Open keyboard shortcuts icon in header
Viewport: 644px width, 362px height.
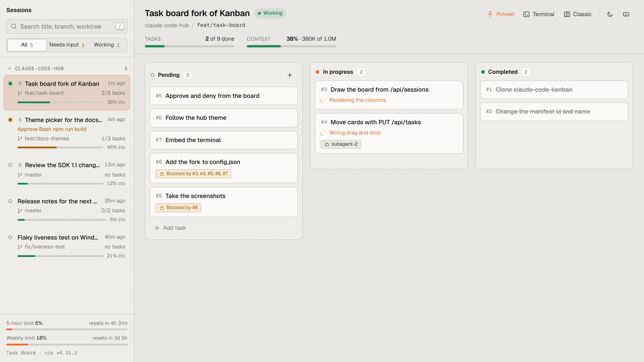click(x=626, y=14)
